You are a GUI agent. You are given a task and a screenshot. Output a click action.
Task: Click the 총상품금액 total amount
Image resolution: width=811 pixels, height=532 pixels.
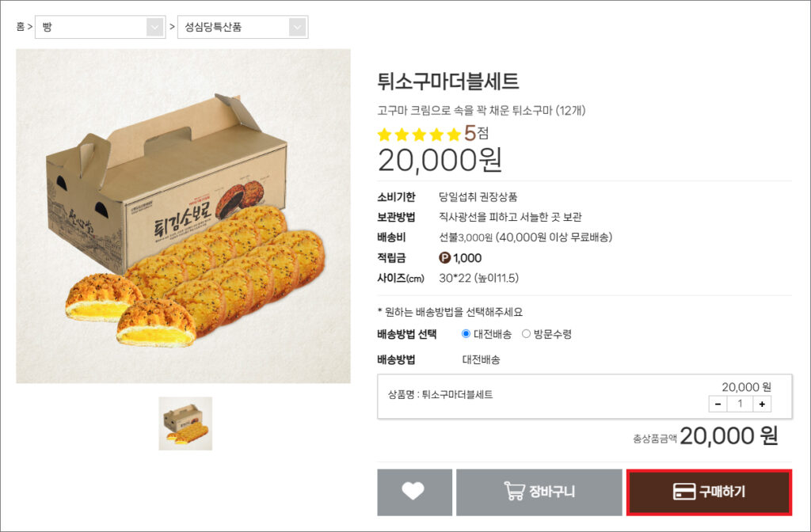point(728,435)
